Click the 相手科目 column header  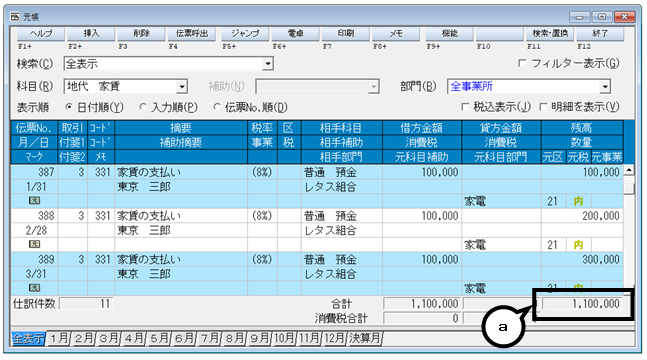pos(342,128)
